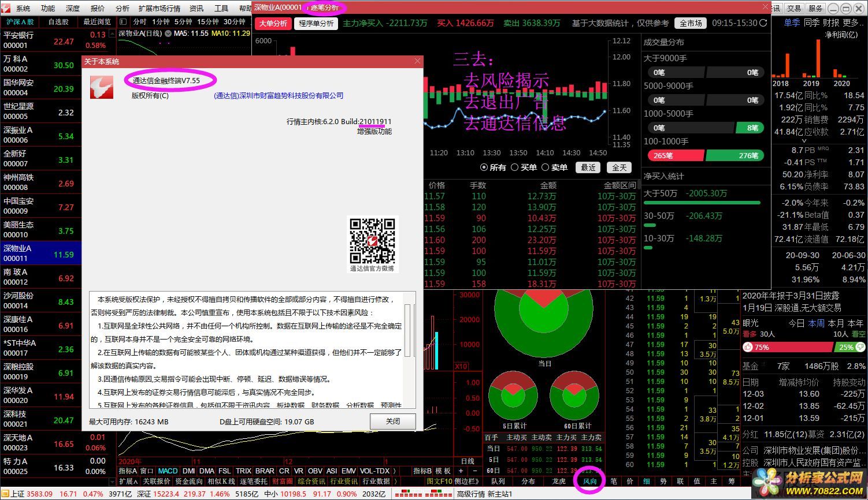Select the 买单 radio button
This screenshot has width=868, height=500.
click(514, 167)
